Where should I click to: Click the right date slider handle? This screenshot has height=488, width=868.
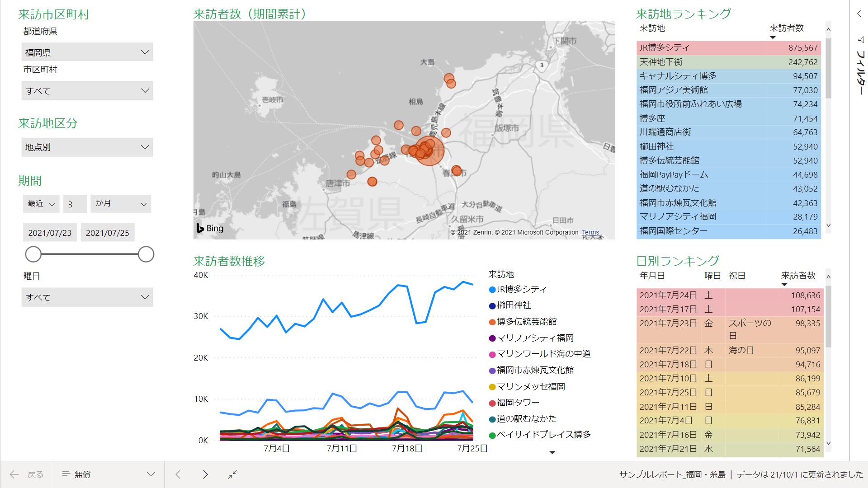[146, 254]
